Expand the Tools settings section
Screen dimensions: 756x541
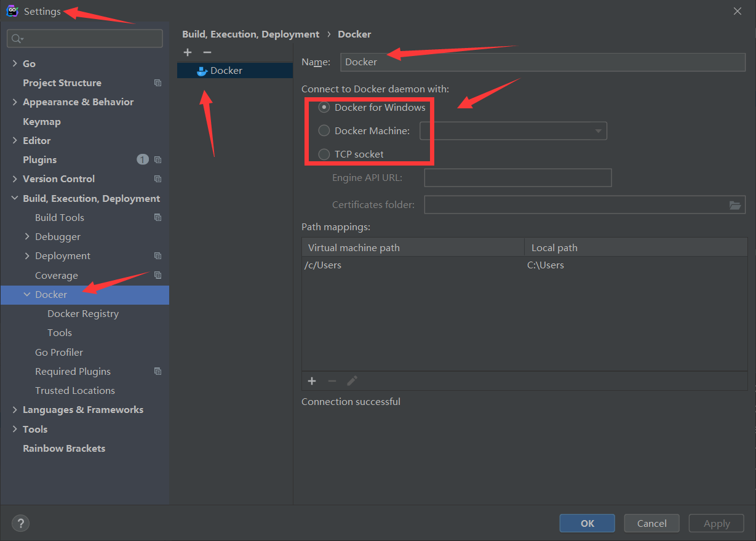pos(15,429)
